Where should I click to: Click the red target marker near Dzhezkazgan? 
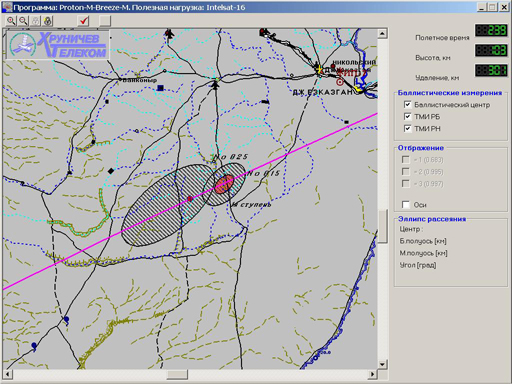[339, 81]
